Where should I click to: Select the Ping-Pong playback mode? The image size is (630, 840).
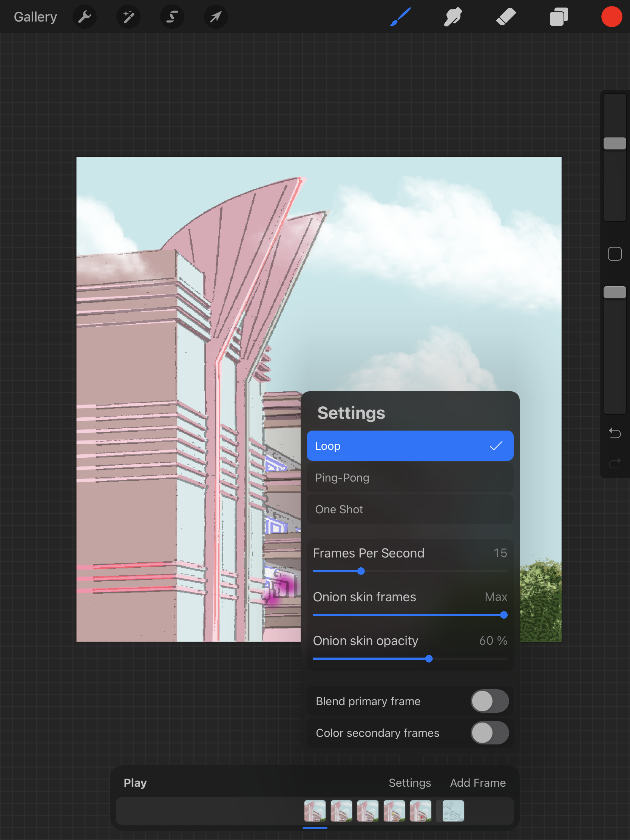[410, 478]
